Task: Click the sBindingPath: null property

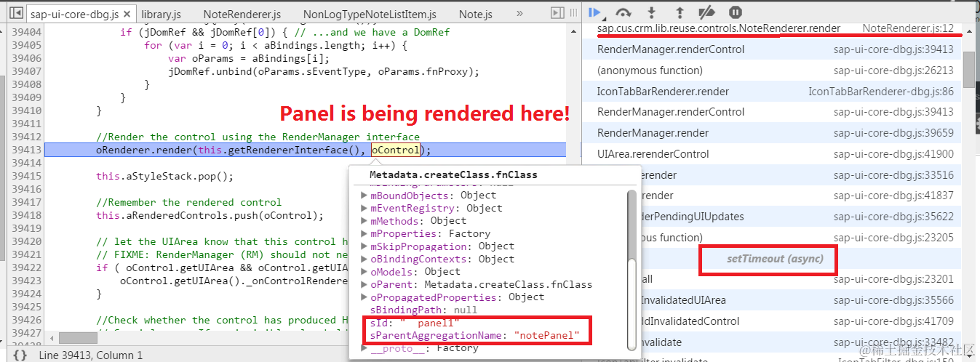Action: 424,310
